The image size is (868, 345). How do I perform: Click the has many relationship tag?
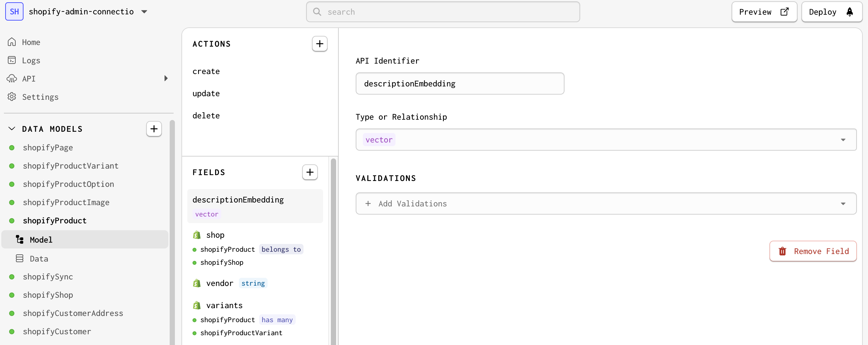click(x=277, y=320)
